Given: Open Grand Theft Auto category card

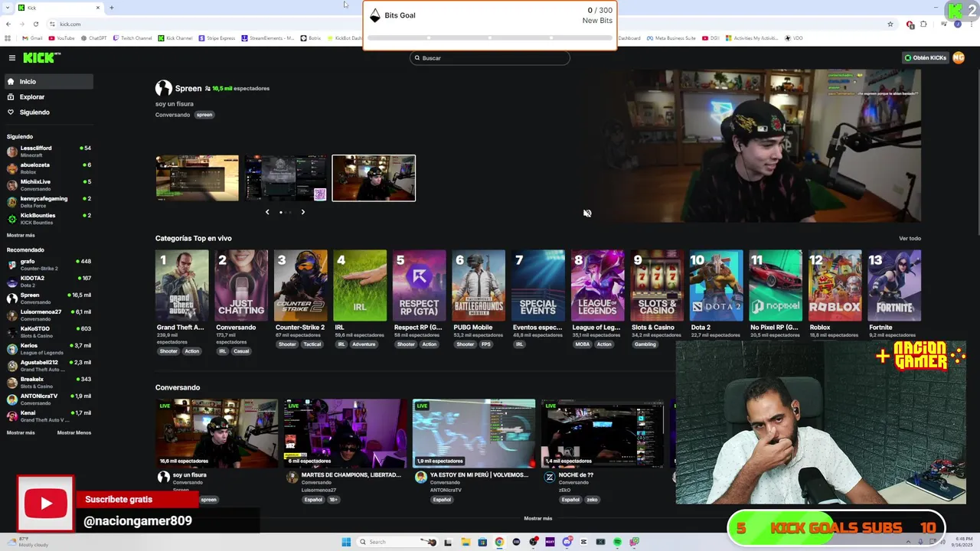Looking at the screenshot, I should tap(181, 285).
